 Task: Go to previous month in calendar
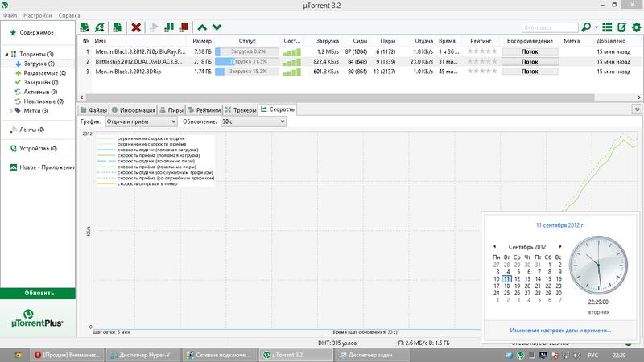tap(494, 246)
